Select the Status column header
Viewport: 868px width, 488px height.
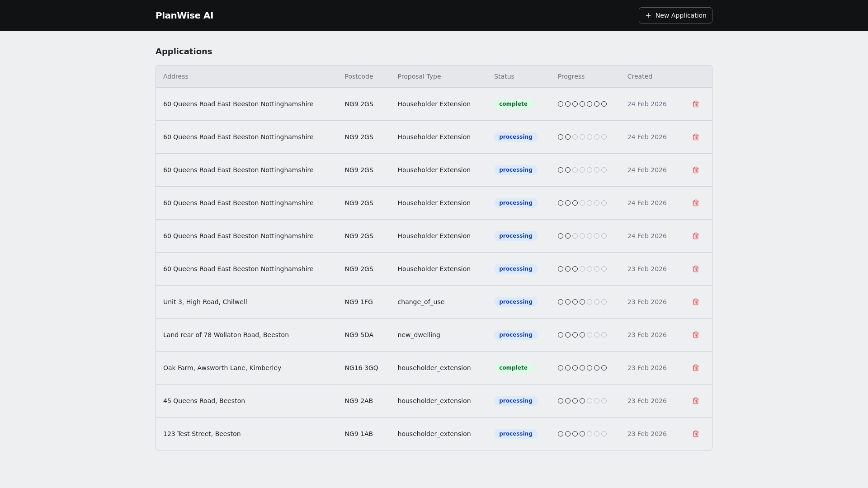click(504, 76)
